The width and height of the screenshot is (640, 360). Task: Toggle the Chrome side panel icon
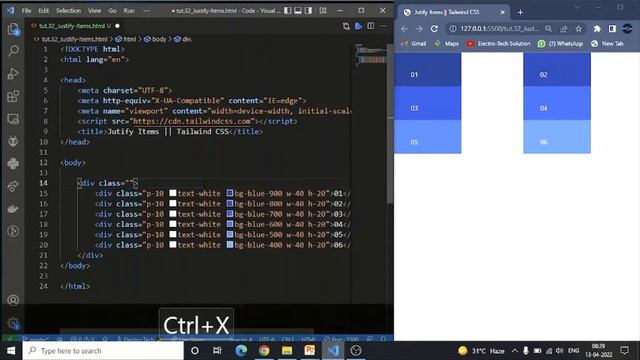tap(612, 29)
